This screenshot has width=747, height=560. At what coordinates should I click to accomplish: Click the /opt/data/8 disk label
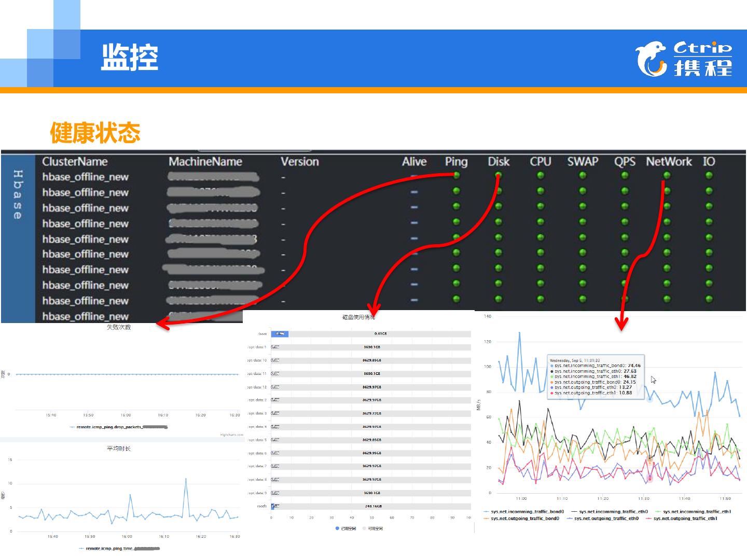point(258,480)
